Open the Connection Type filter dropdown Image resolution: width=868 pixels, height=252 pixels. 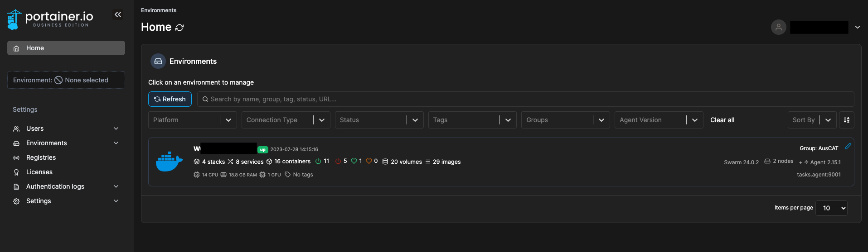(286, 120)
